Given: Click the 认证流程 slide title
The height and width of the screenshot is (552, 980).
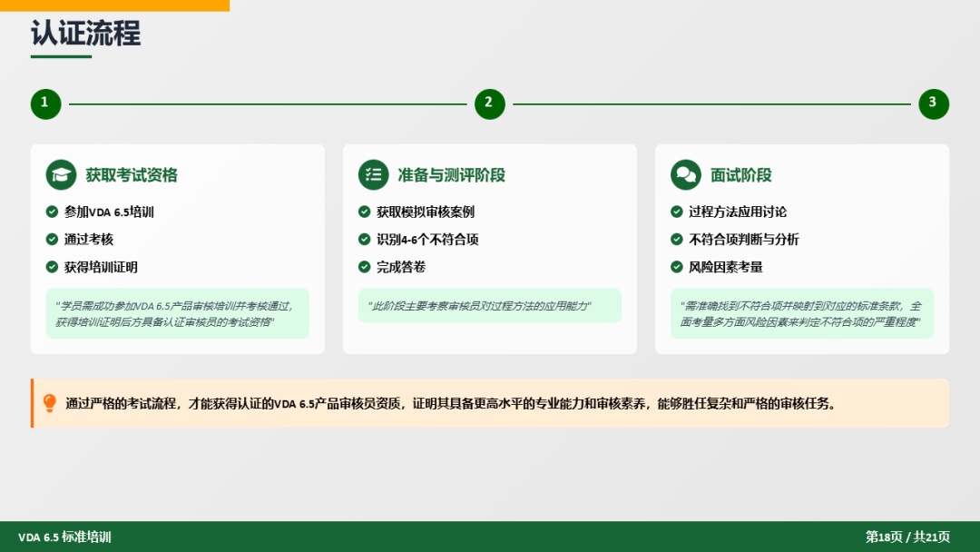Looking at the screenshot, I should coord(85,34).
